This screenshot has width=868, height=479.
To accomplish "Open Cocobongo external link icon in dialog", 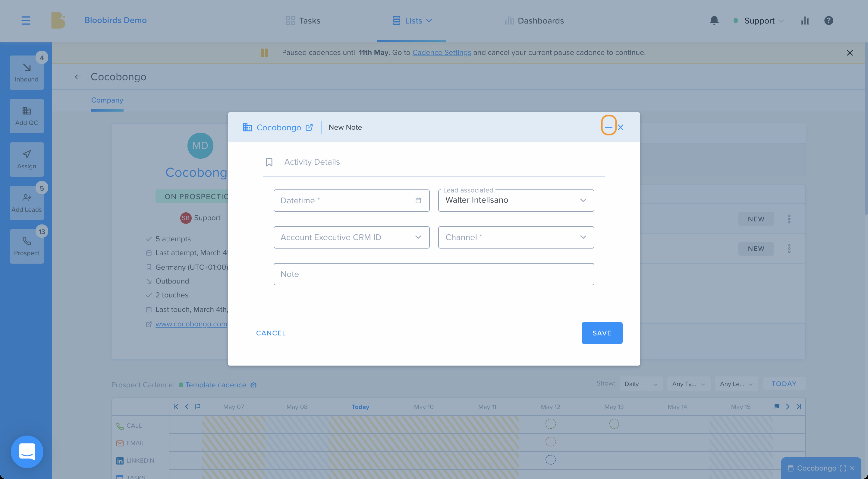I will [309, 127].
